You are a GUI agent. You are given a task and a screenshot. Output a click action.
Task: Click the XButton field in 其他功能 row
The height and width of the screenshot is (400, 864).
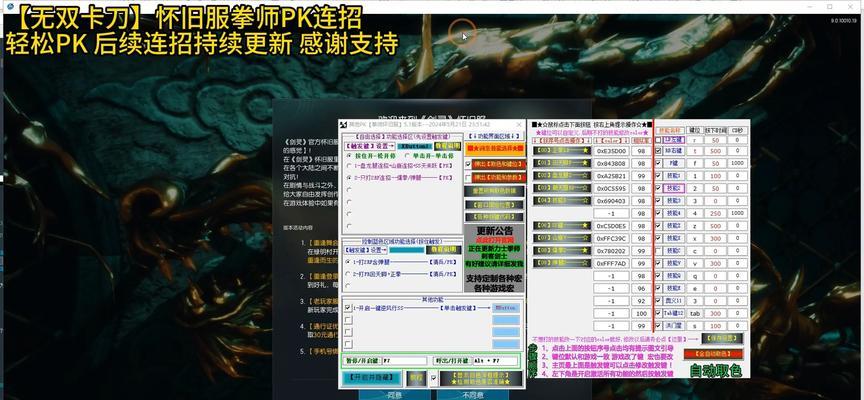pyautogui.click(x=506, y=307)
